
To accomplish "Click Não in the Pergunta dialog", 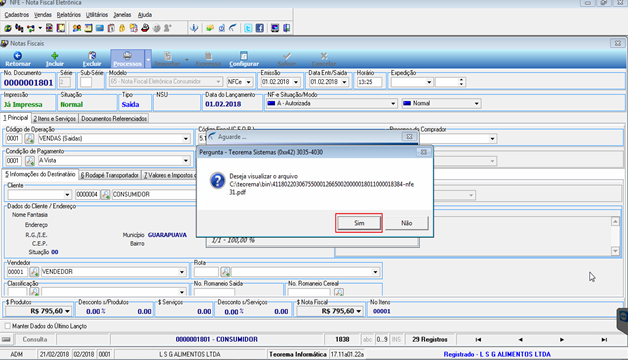I will click(407, 223).
